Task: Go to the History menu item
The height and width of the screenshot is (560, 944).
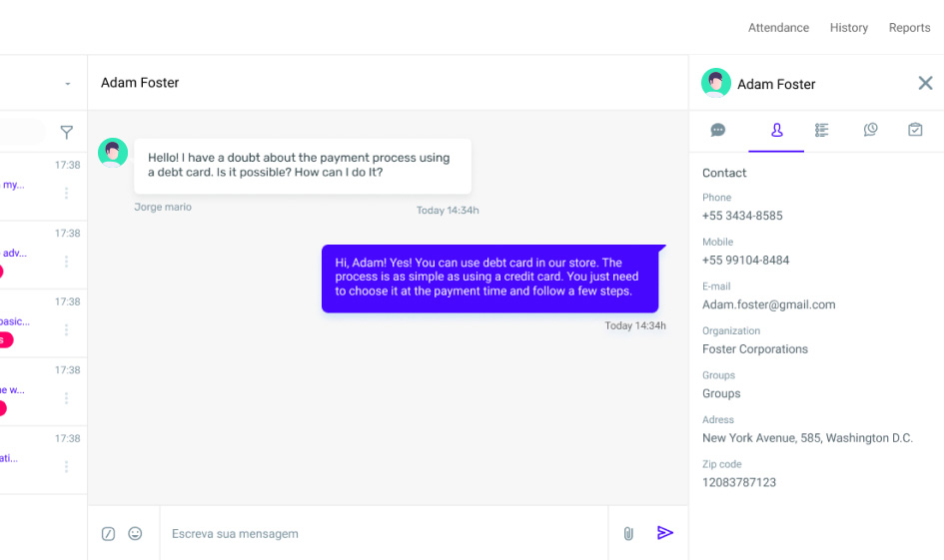Action: tap(848, 28)
